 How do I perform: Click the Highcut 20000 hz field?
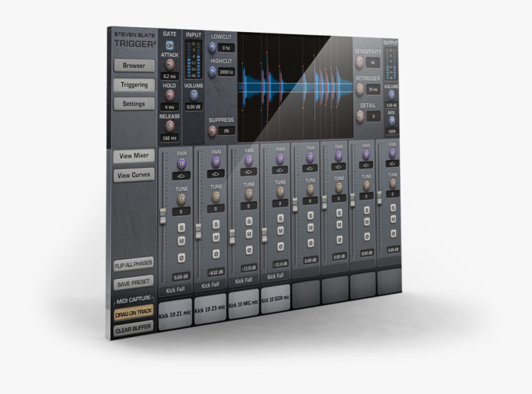pos(226,72)
